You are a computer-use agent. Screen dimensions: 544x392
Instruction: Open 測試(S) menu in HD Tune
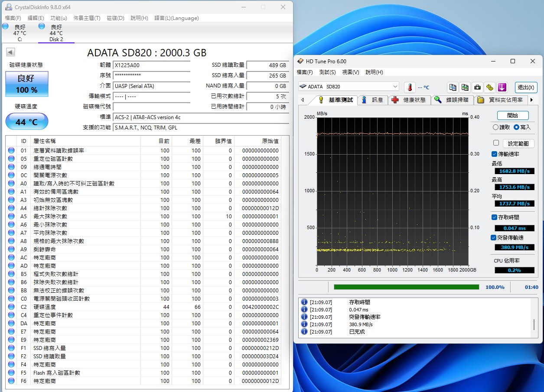click(327, 72)
